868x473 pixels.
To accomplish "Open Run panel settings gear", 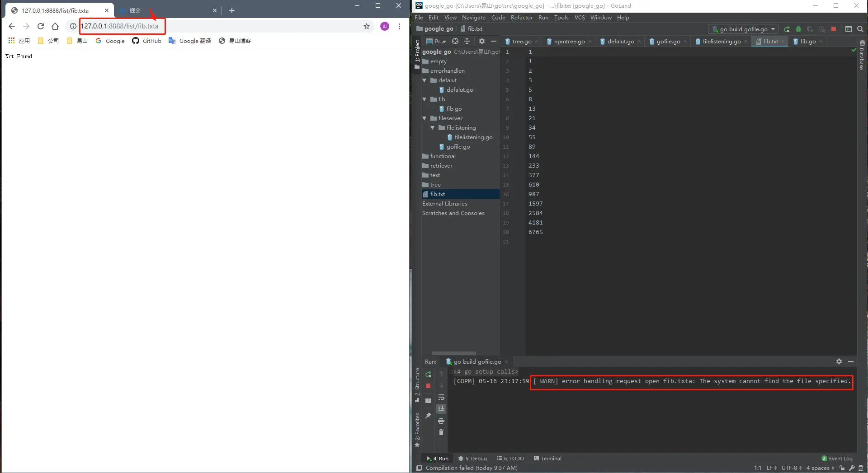I will pyautogui.click(x=839, y=361).
